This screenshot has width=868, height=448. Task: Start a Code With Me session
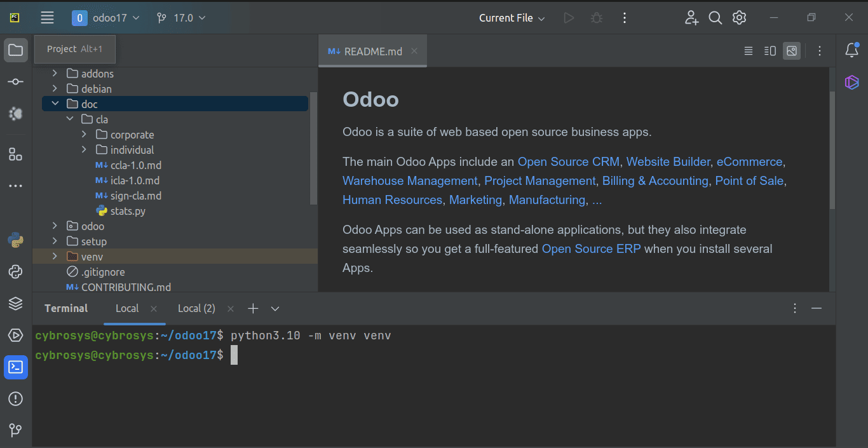[x=691, y=18]
